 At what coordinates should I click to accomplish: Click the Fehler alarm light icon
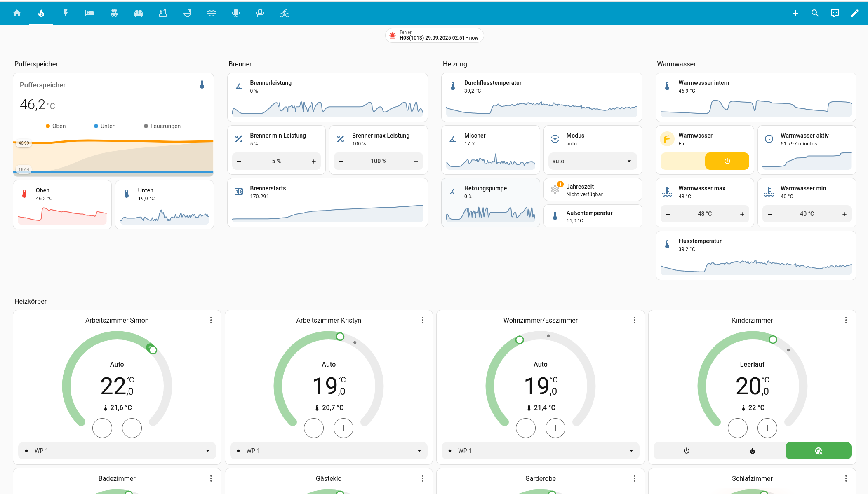click(393, 35)
